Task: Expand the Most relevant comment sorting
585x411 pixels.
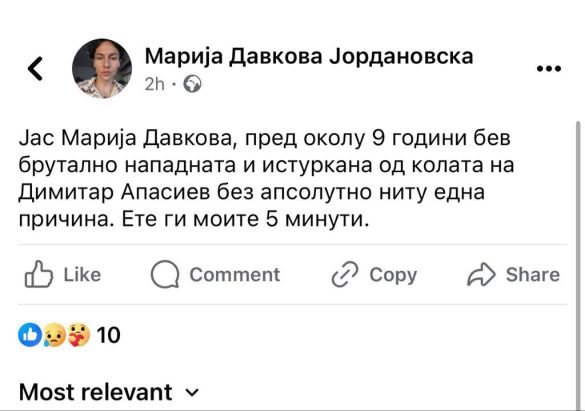Action: (109, 392)
